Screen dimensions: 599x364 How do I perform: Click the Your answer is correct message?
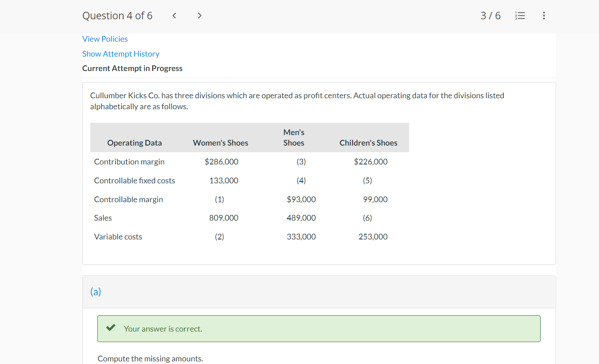tap(163, 329)
